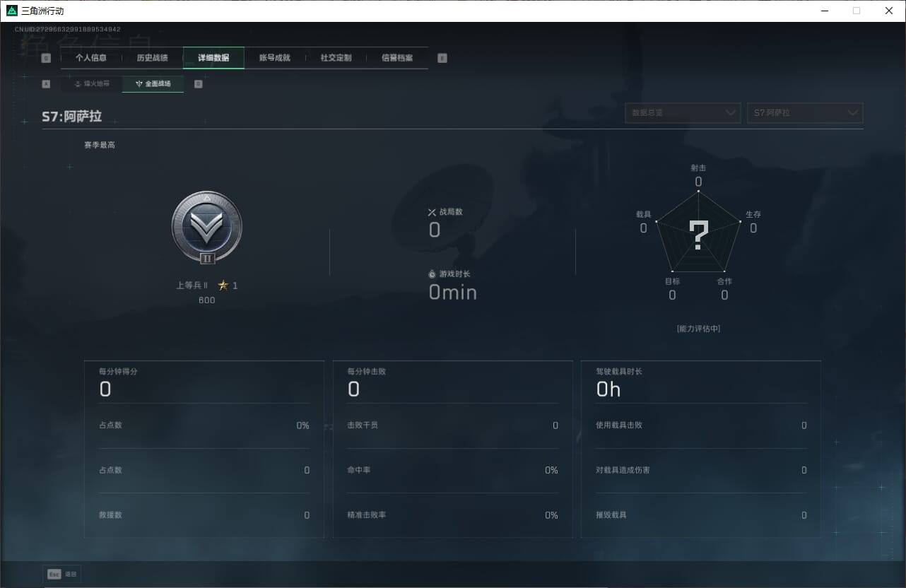Click the A key hint beside 烽火地带
Viewport: 906px width, 588px height.
pos(47,84)
